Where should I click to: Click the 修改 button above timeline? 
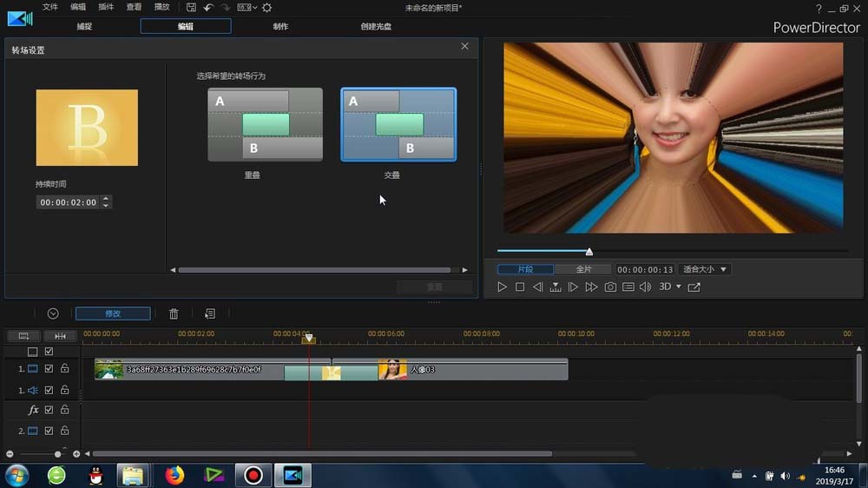click(113, 313)
